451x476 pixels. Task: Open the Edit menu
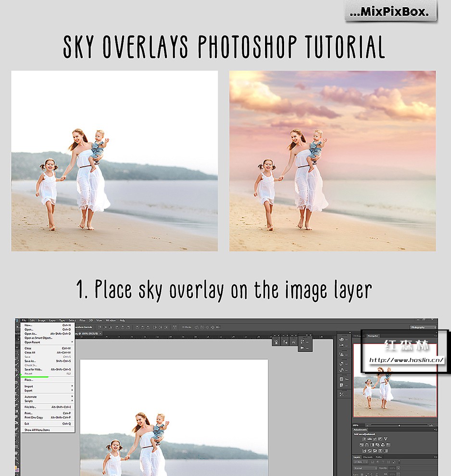(32, 321)
